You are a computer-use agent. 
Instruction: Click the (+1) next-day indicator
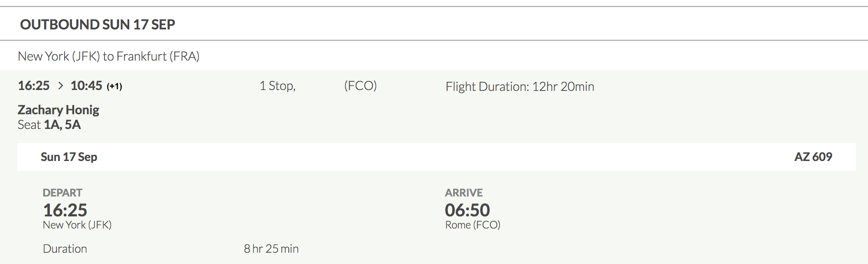pos(114,86)
